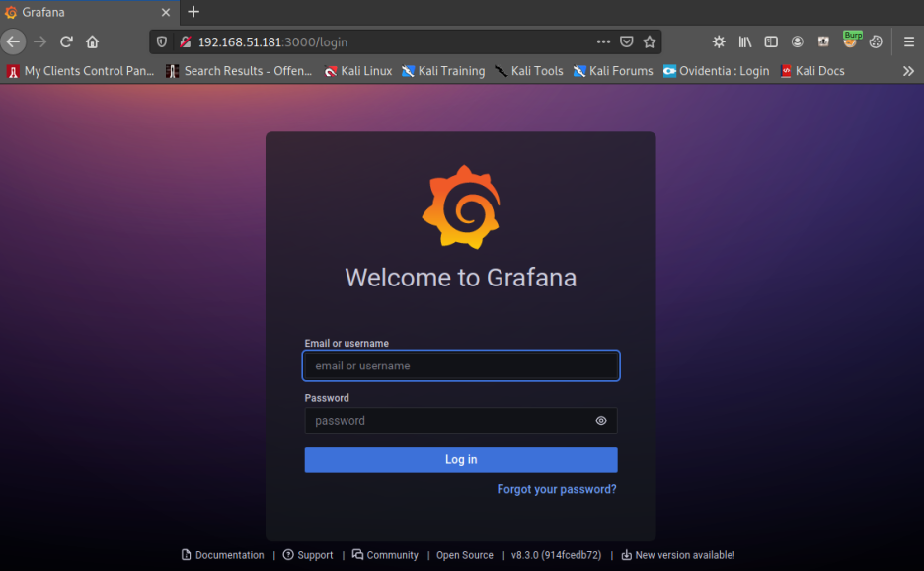Open the Firefox hamburger menu
This screenshot has width=924, height=571.
pos(909,41)
